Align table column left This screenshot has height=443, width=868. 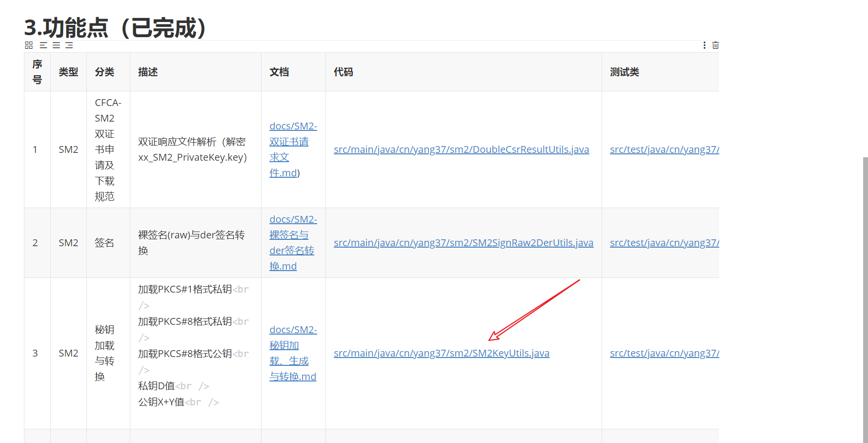(x=43, y=45)
